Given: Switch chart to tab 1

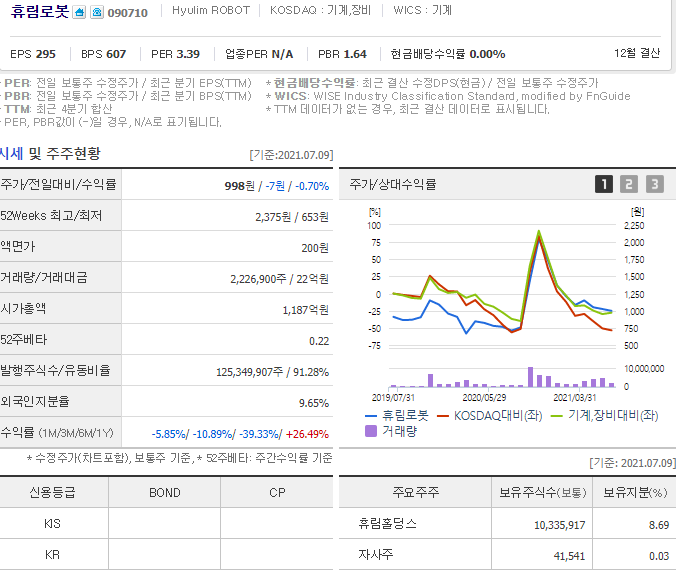Looking at the screenshot, I should tap(604, 184).
